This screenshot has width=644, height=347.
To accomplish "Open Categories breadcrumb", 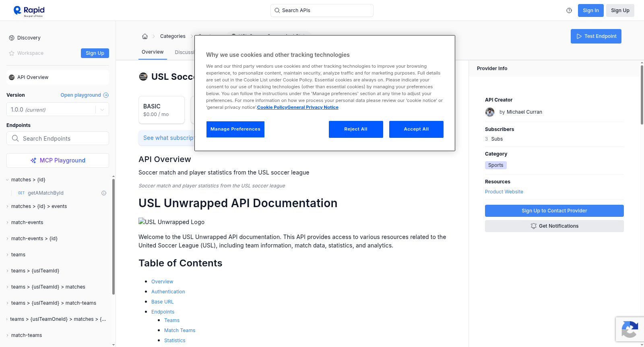I will click(173, 36).
